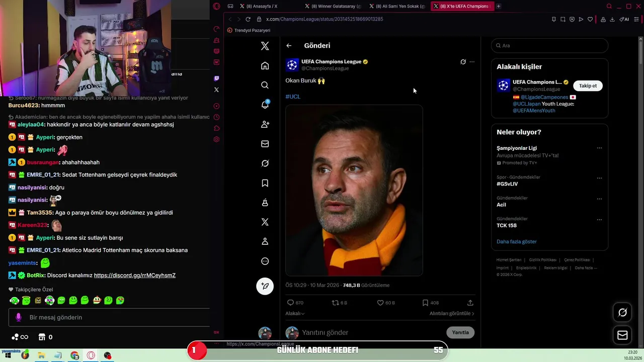This screenshot has height=362, width=644.
Task: Open the Okan Buruk post image
Action: coord(354,190)
